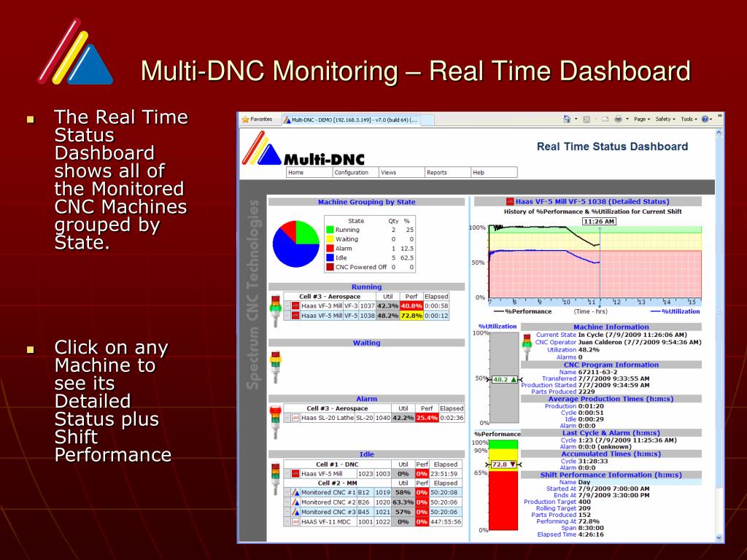Click the browser Print icon

pyautogui.click(x=618, y=119)
